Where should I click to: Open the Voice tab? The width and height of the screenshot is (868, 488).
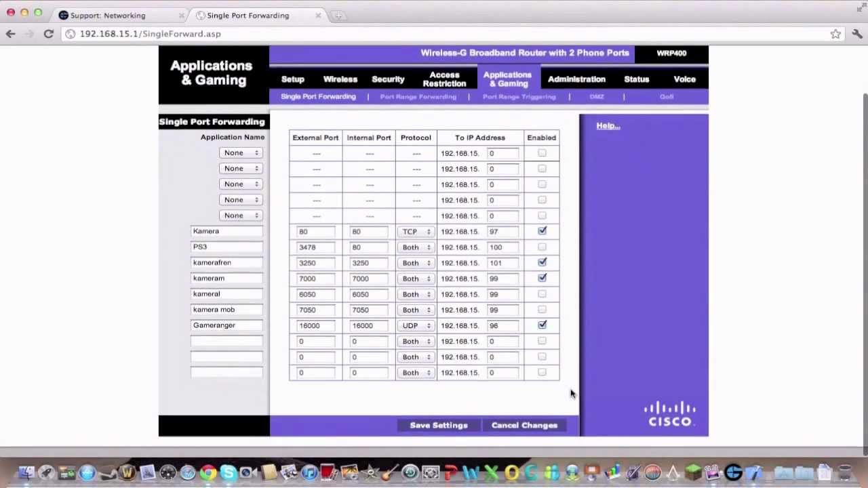pos(685,79)
